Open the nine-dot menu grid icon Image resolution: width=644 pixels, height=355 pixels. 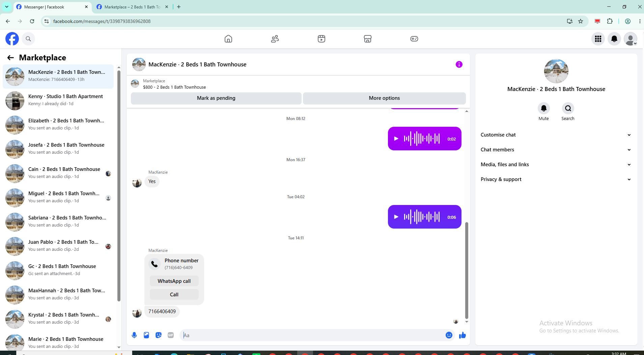pos(598,39)
